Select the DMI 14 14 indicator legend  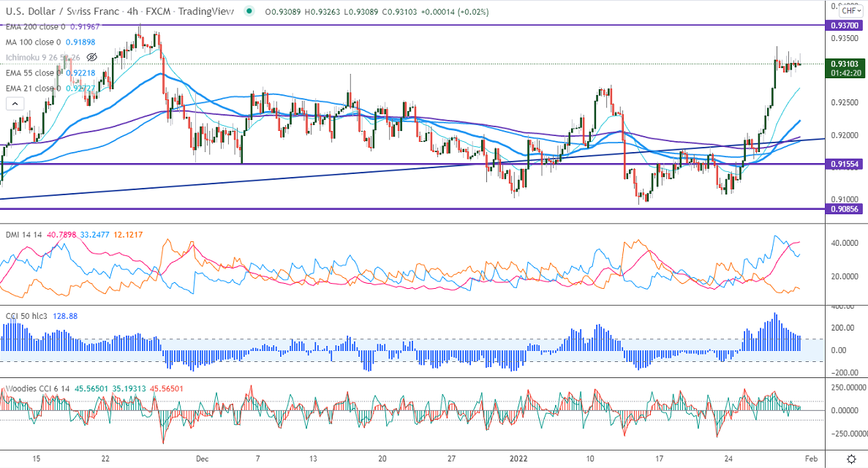(24, 235)
